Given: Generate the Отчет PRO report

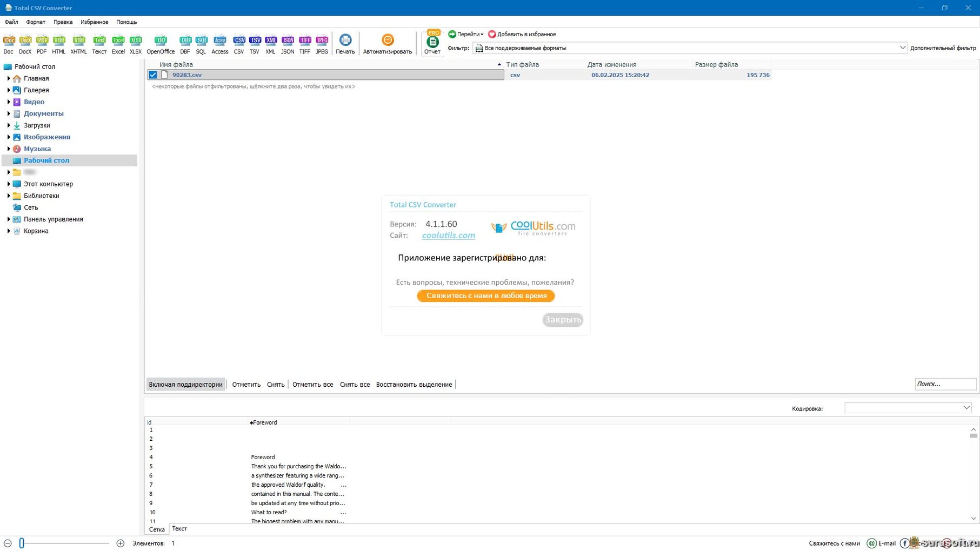Looking at the screenshot, I should 432,43.
